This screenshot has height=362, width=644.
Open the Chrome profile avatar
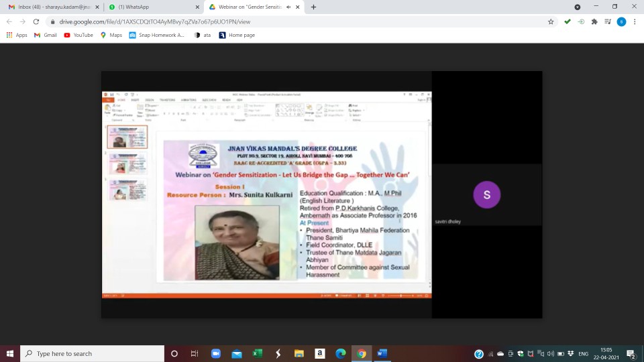(x=621, y=21)
